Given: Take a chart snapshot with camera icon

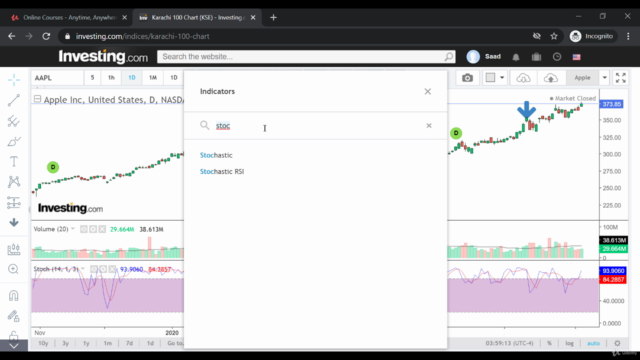Looking at the screenshot, I should coord(467,78).
